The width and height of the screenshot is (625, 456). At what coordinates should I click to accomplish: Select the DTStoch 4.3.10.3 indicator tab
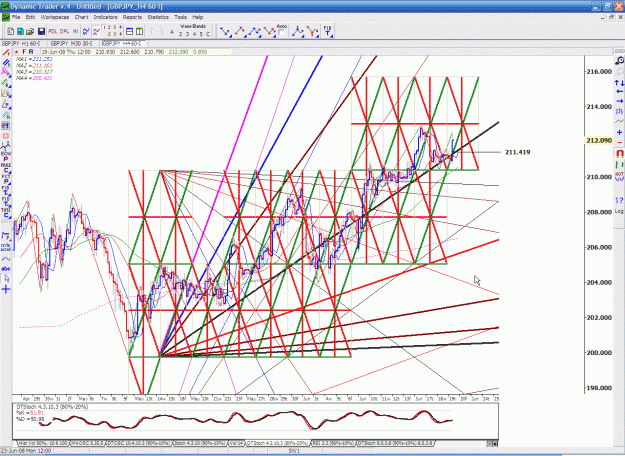point(277,443)
